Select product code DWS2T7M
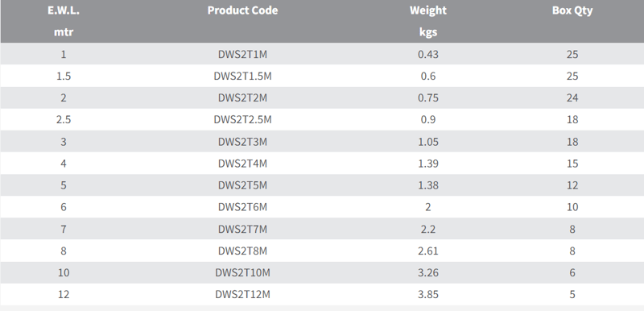 coord(242,230)
